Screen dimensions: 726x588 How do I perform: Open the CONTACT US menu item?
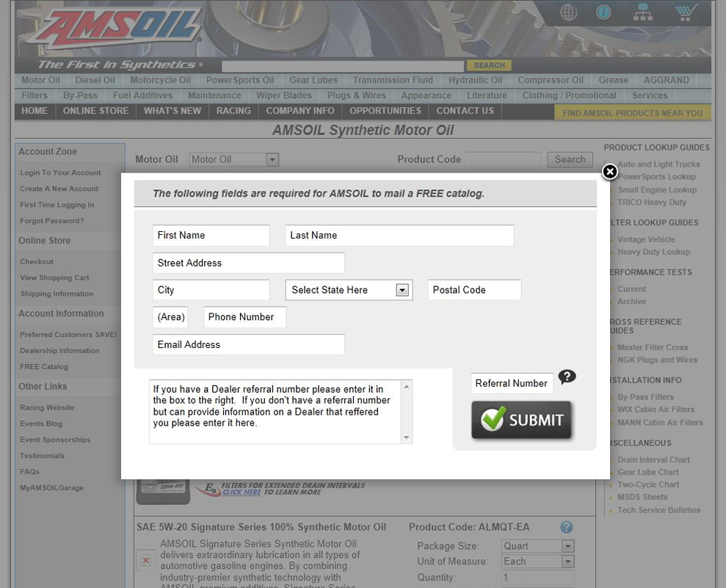pyautogui.click(x=465, y=111)
